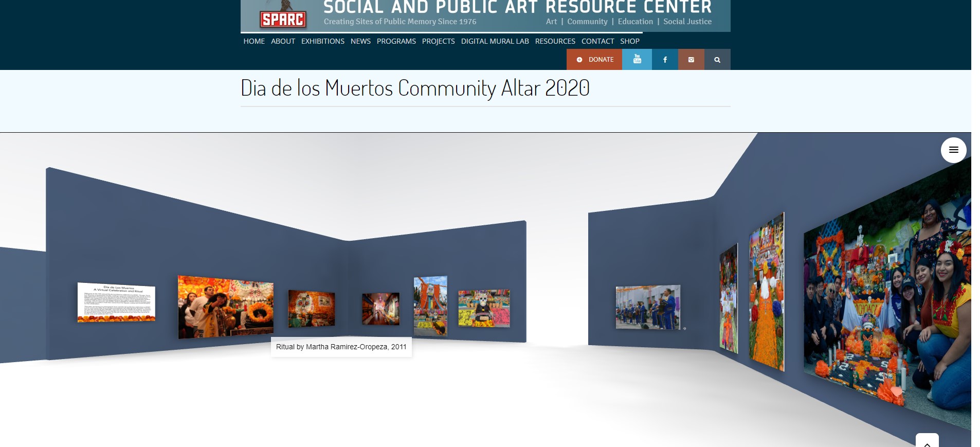The width and height of the screenshot is (980, 447).
Task: Visit the SHOP link
Action: pyautogui.click(x=629, y=41)
